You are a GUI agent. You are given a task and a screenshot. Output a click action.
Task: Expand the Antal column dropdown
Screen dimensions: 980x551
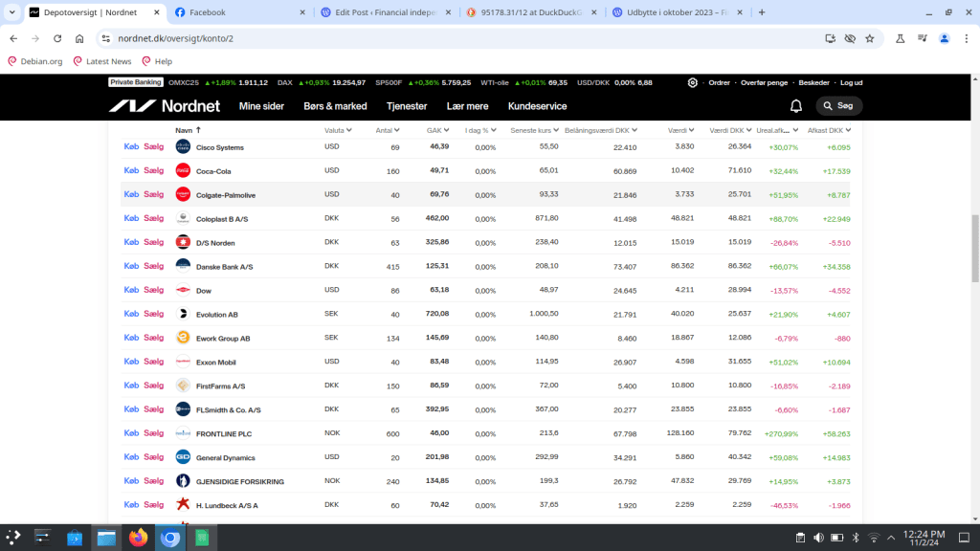pyautogui.click(x=389, y=130)
